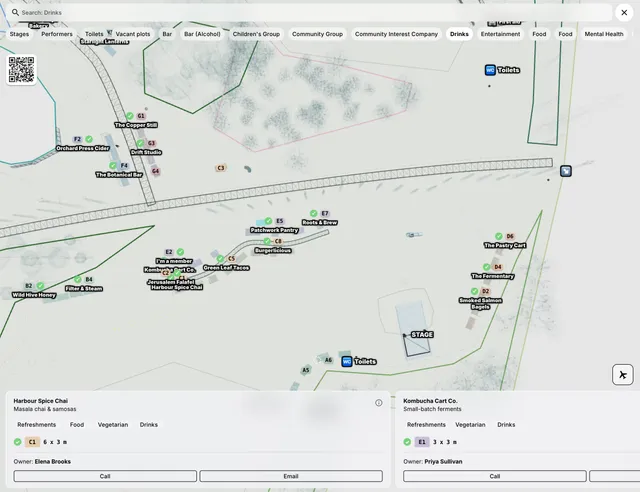Select the Vacant plots filter chip
The image size is (640, 492).
[x=133, y=34]
